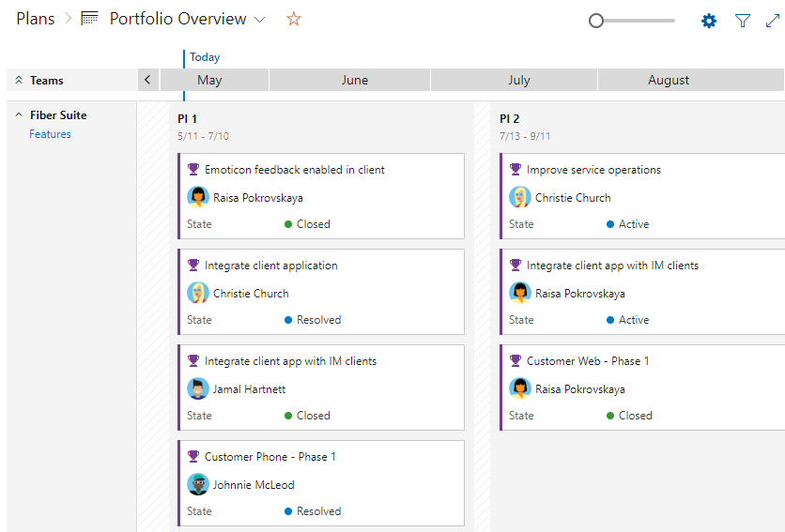Open Customer Web - Phase 1 feature
The image size is (785, 532).
click(x=588, y=361)
